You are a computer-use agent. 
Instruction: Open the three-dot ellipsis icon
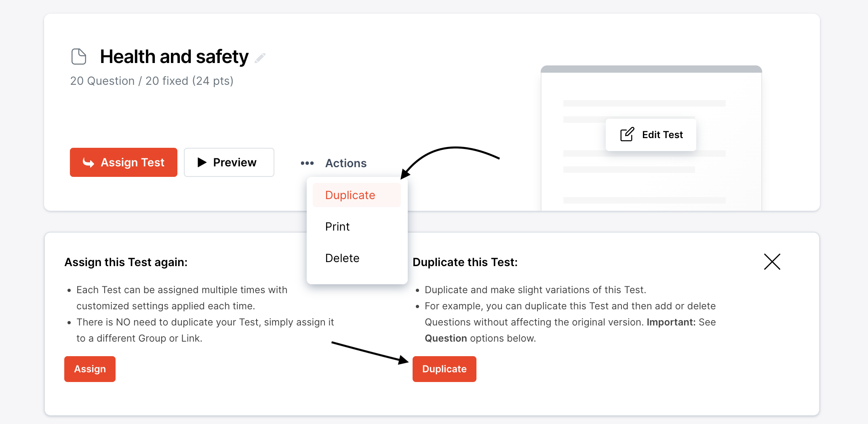point(307,163)
